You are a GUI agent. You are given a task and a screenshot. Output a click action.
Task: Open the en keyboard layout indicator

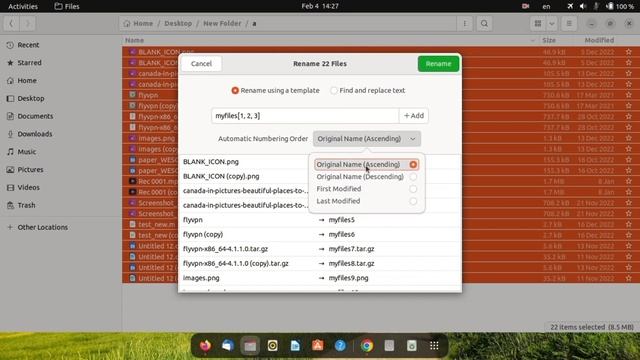546,6
